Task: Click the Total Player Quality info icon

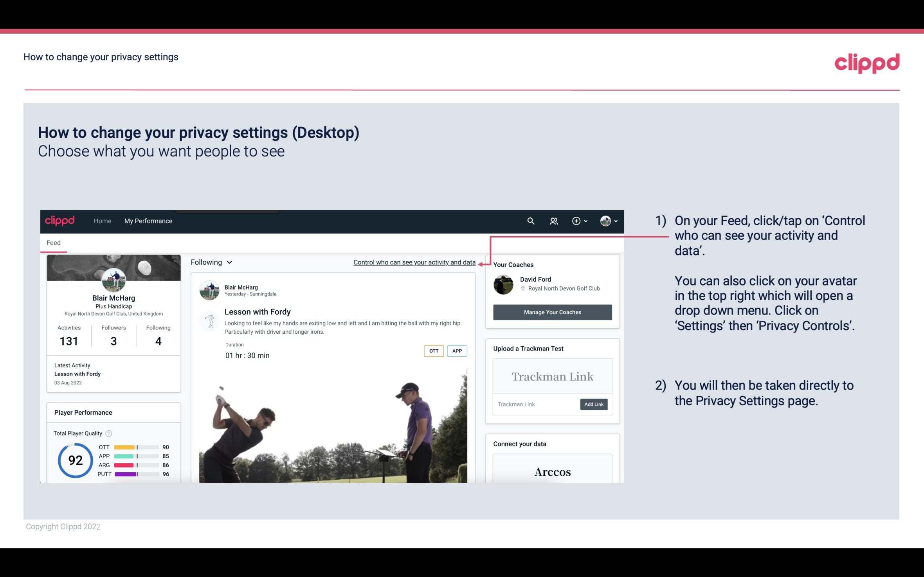Action: (108, 433)
